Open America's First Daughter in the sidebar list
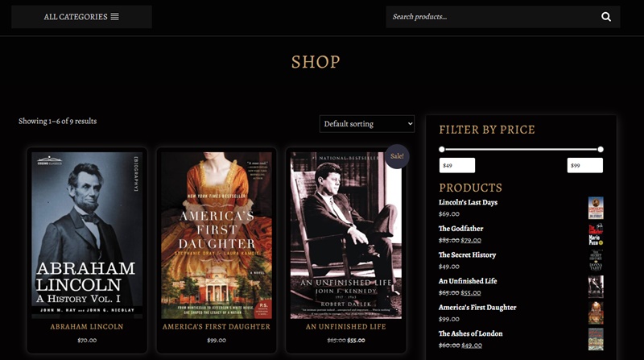 (x=477, y=308)
